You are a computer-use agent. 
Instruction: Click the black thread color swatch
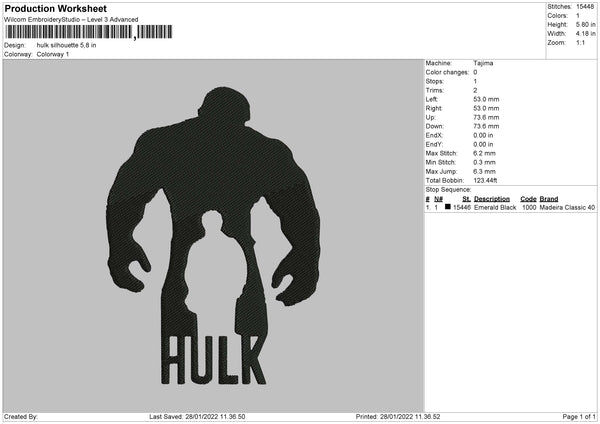[x=448, y=207]
